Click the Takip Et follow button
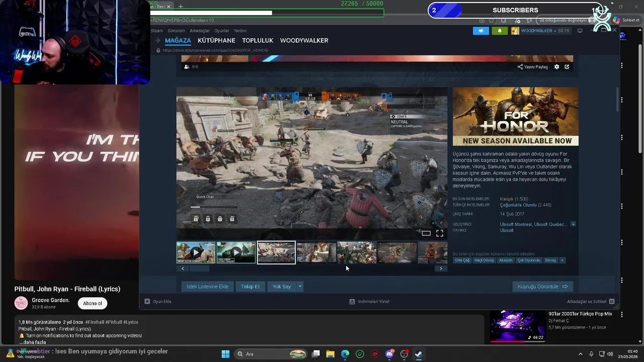This screenshot has height=362, width=644. click(250, 287)
